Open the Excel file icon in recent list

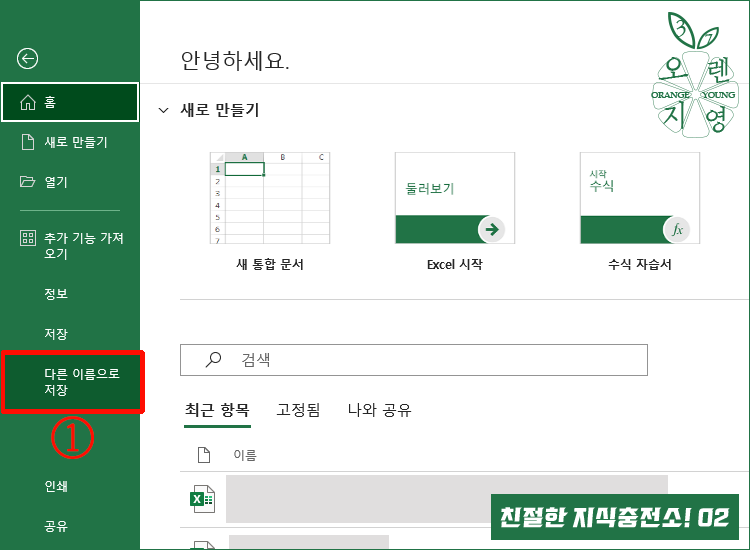(x=203, y=499)
